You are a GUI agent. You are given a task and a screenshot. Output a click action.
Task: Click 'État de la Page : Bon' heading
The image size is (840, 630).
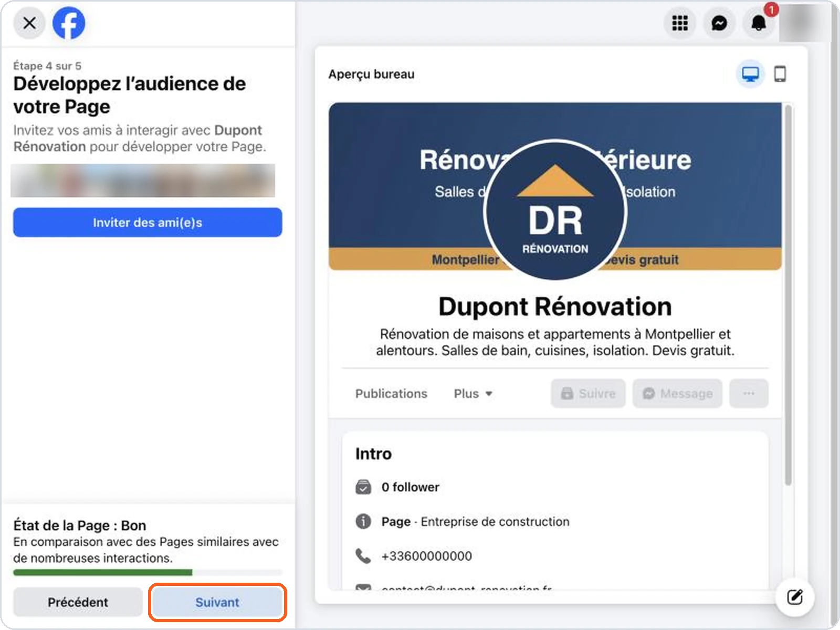coord(80,526)
